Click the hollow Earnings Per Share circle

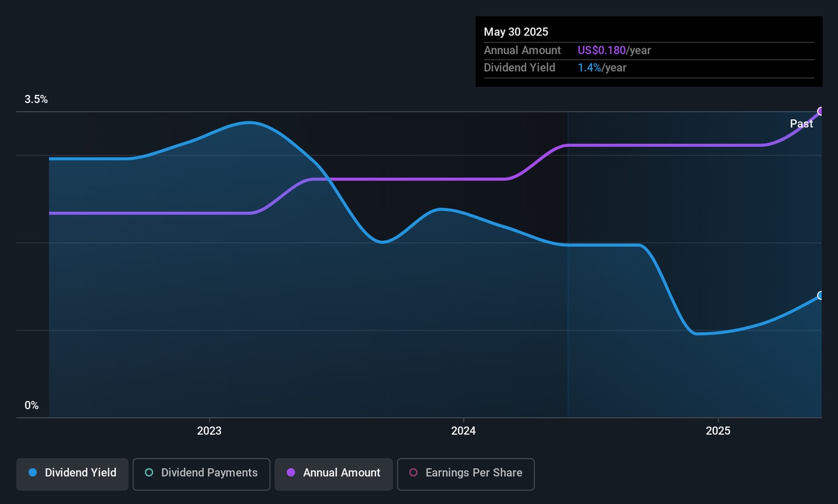point(413,473)
